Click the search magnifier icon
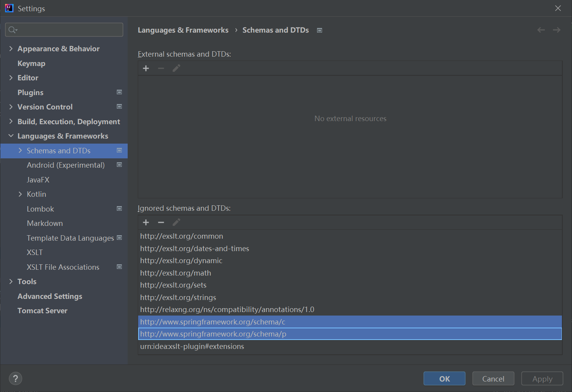572x392 pixels. pos(13,30)
